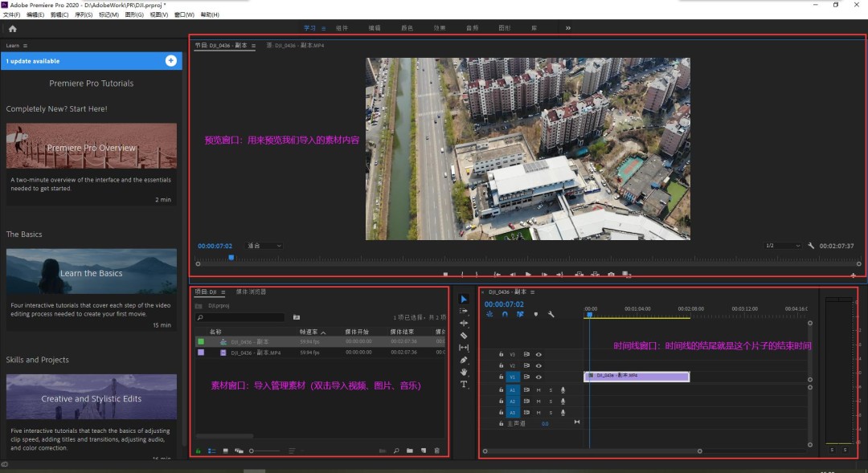Select the Hand tool
The width and height of the screenshot is (868, 473).
point(464,371)
